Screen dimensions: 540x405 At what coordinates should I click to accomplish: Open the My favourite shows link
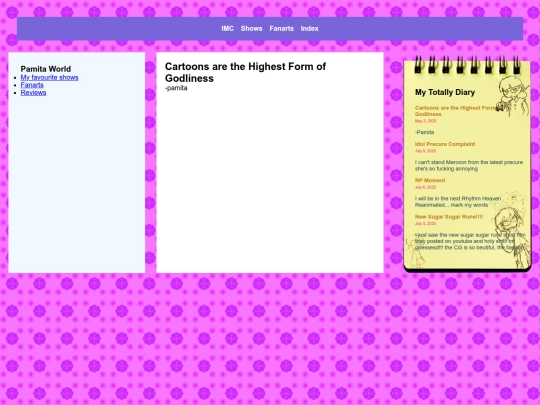pos(49,77)
